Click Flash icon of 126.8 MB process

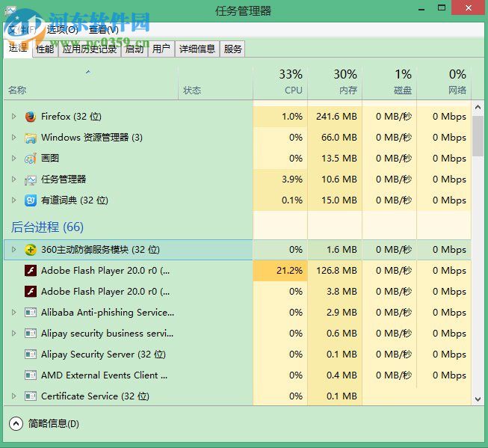point(31,271)
